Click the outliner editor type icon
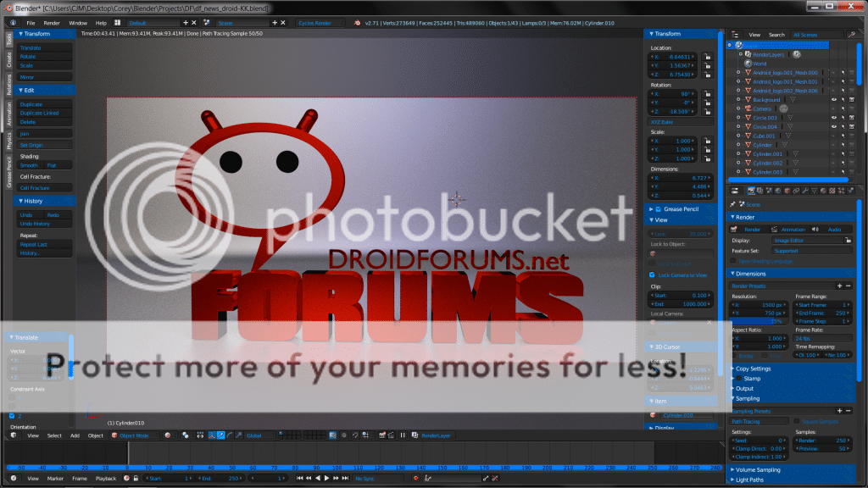Screen dimensions: 868x488 735,34
